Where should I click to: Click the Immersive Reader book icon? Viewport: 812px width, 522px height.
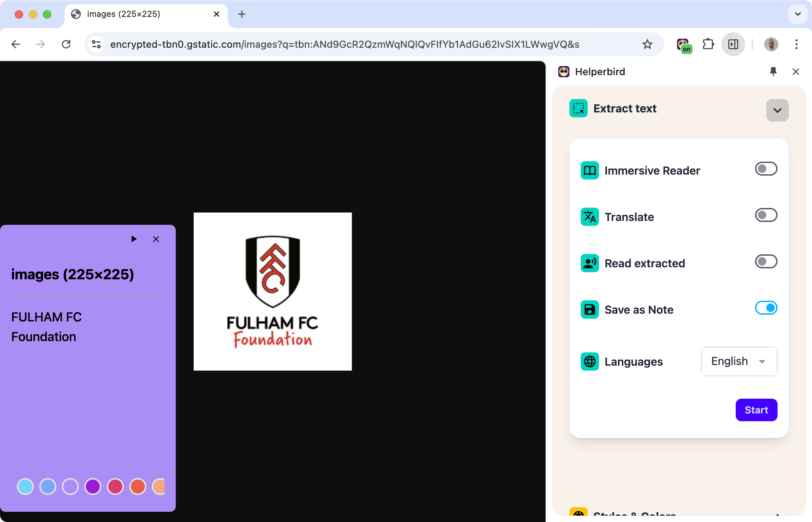pos(589,170)
